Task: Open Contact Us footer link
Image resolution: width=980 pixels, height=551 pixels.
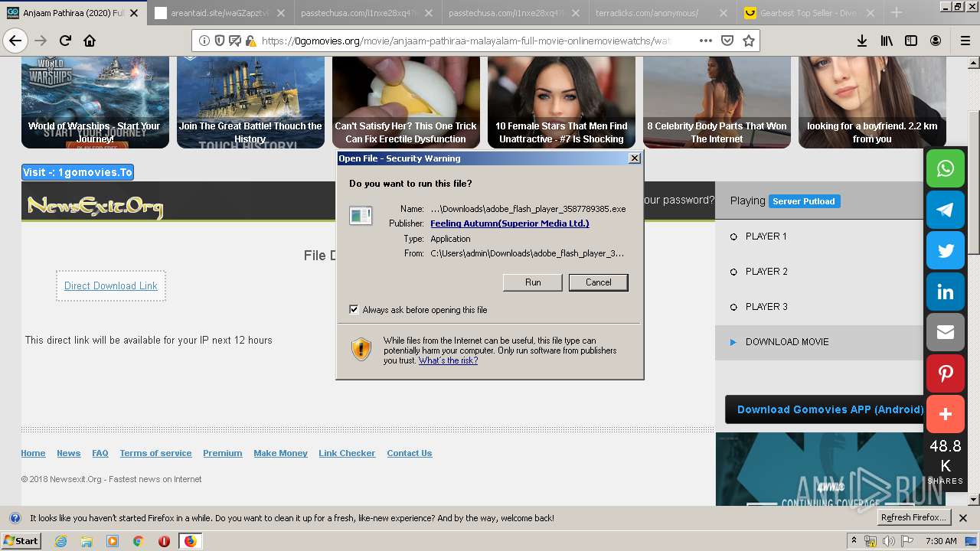Action: pos(409,453)
